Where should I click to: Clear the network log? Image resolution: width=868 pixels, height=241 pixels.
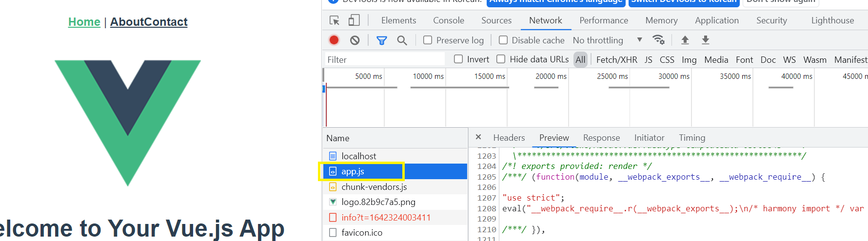tap(355, 40)
